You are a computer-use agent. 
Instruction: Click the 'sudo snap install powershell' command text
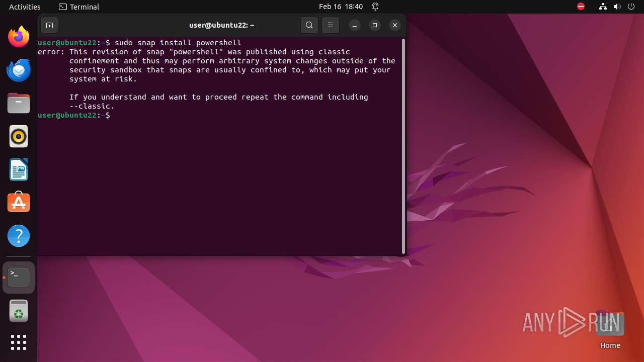click(x=178, y=43)
